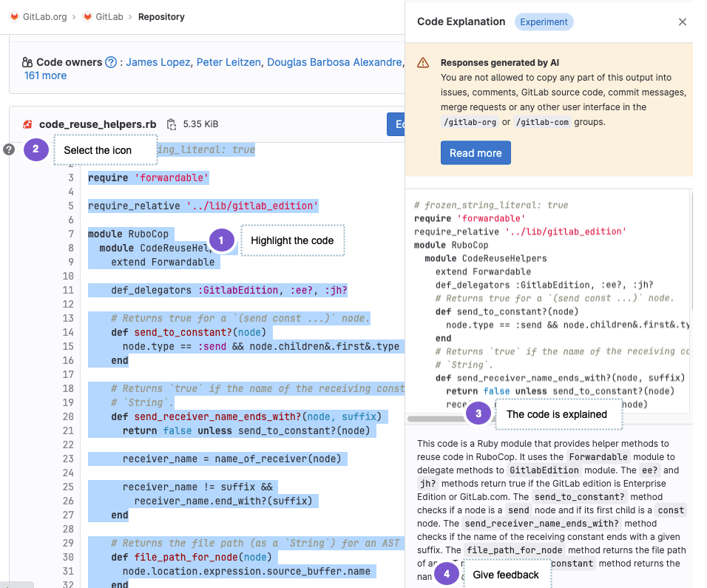Click "# frozen_string_literal: true" in explanation panel

(x=491, y=205)
